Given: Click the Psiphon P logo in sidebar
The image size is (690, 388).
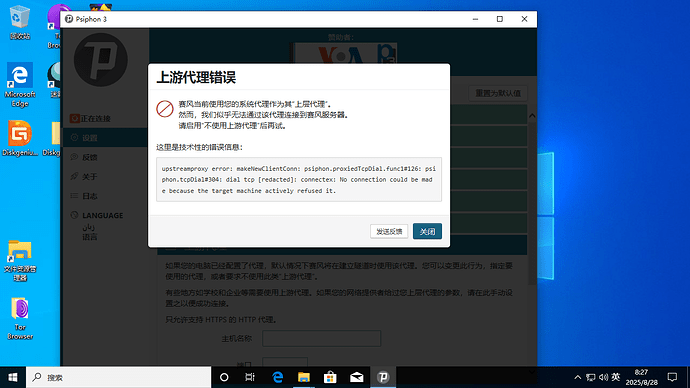Looking at the screenshot, I should pyautogui.click(x=101, y=59).
